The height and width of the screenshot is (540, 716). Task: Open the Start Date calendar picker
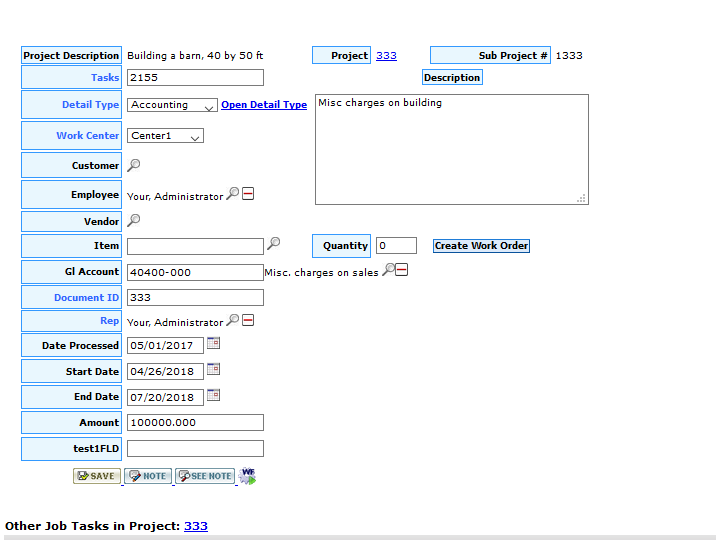click(213, 369)
